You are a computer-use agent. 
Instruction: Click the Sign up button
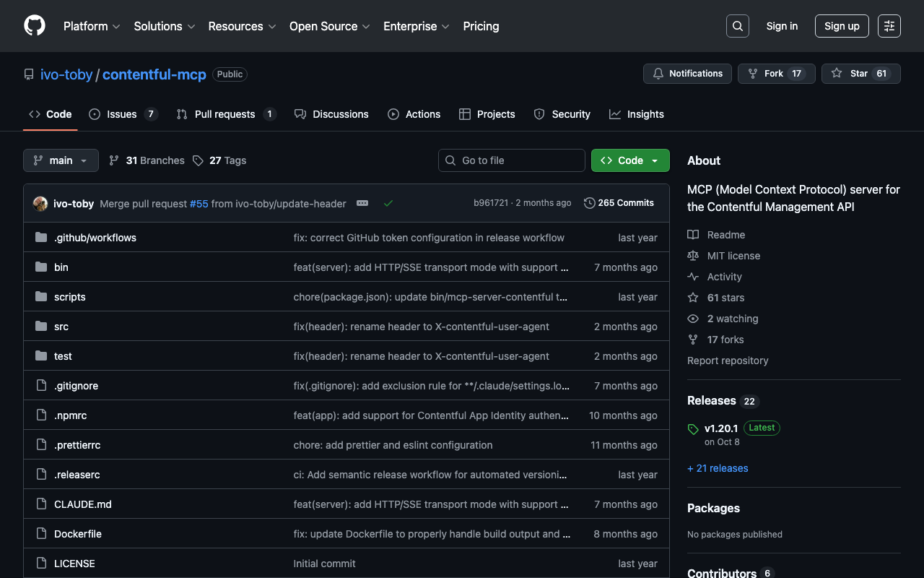pyautogui.click(x=841, y=26)
